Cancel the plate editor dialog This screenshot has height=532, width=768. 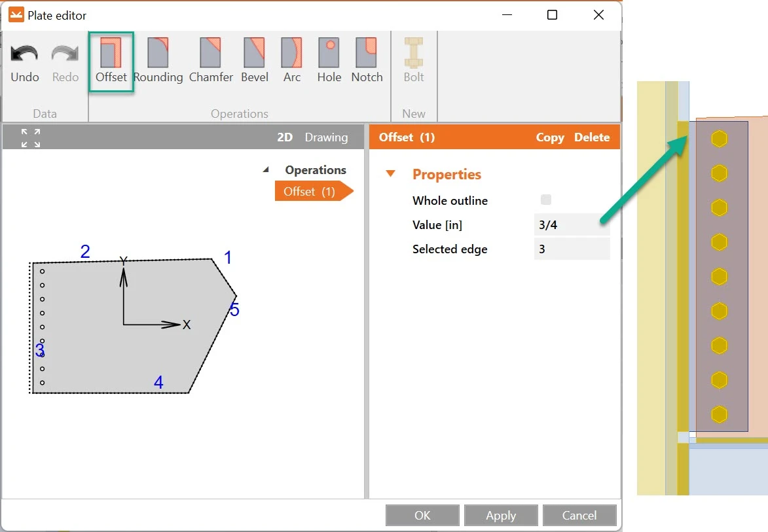click(579, 516)
